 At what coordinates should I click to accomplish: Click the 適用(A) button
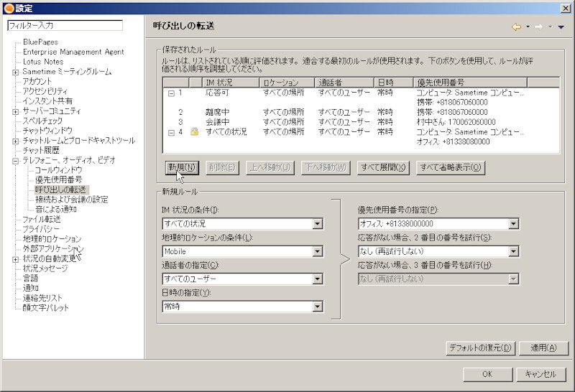(x=544, y=348)
